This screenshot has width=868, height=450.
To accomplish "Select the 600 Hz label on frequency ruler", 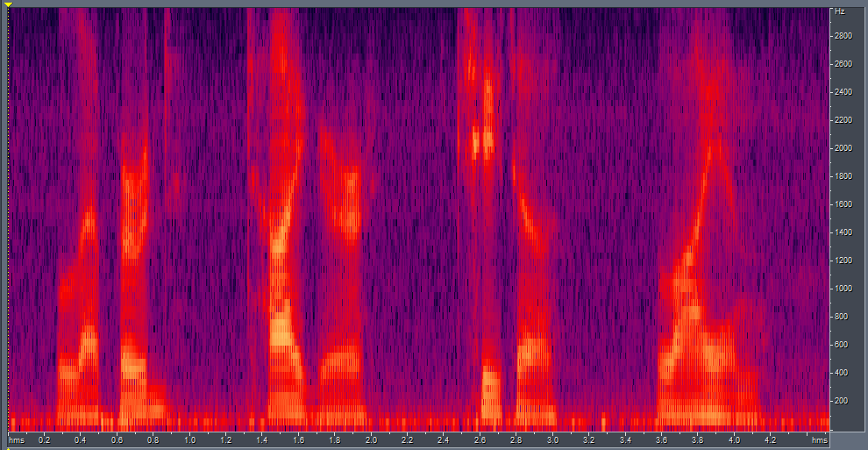I will click(x=842, y=344).
